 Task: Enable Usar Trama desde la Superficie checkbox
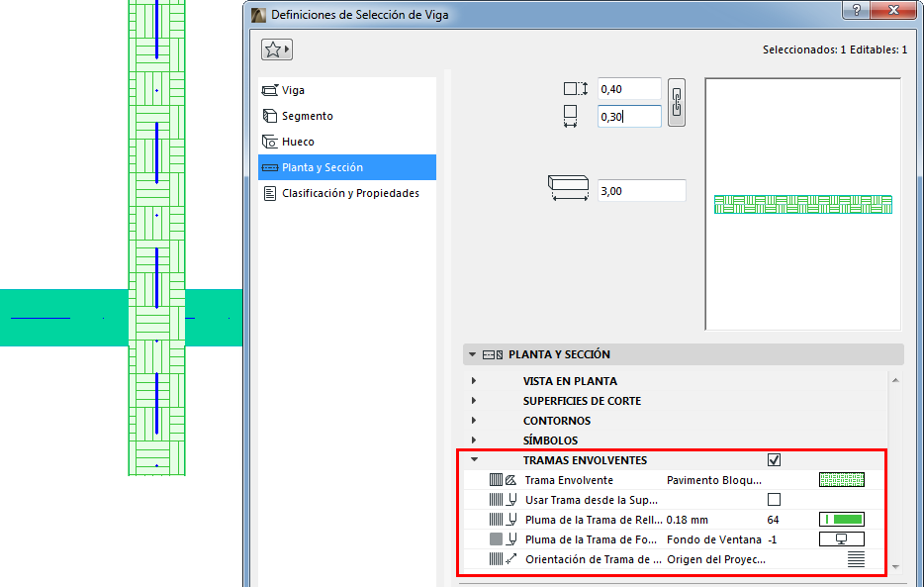click(774, 500)
